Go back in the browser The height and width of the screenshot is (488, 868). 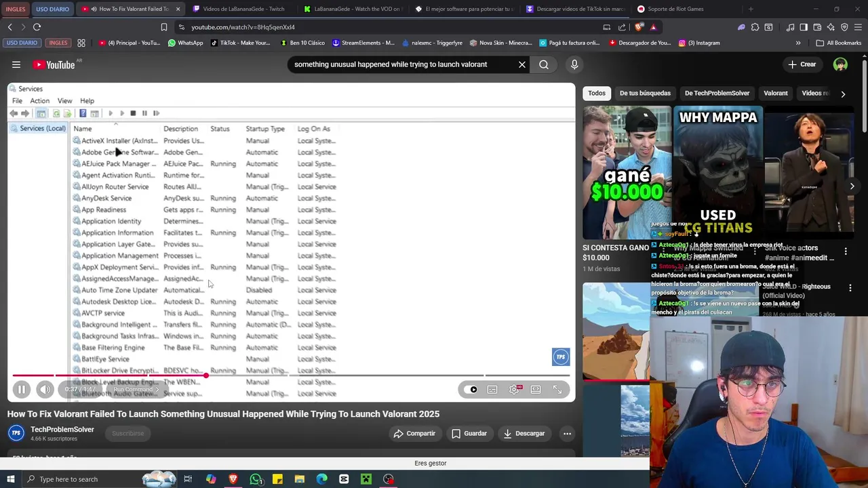click(x=10, y=27)
